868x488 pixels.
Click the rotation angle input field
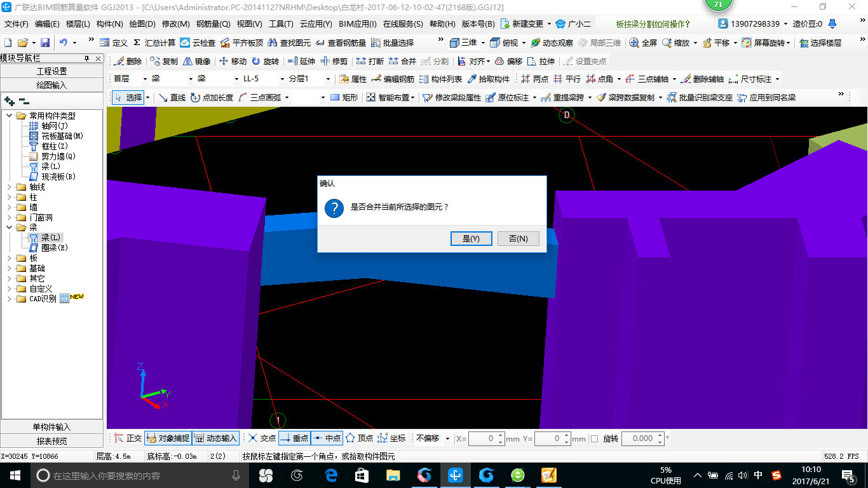(x=643, y=438)
